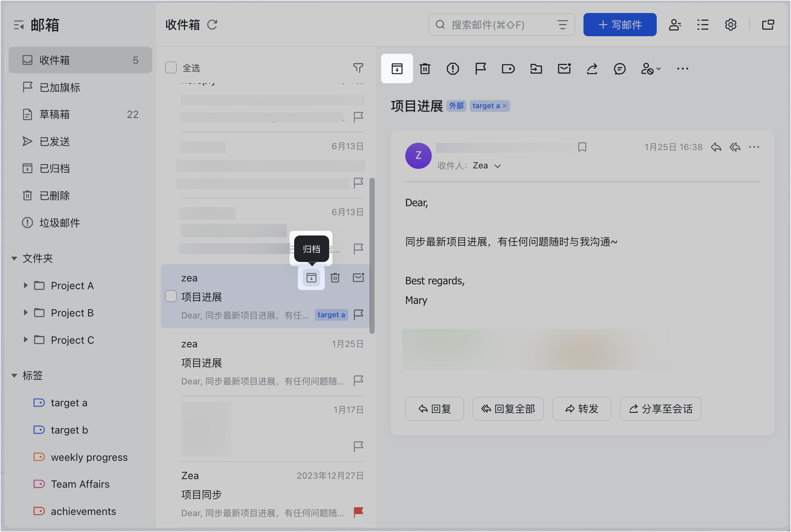
Task: Expand the recipient Zea dropdown chevron
Action: click(497, 166)
